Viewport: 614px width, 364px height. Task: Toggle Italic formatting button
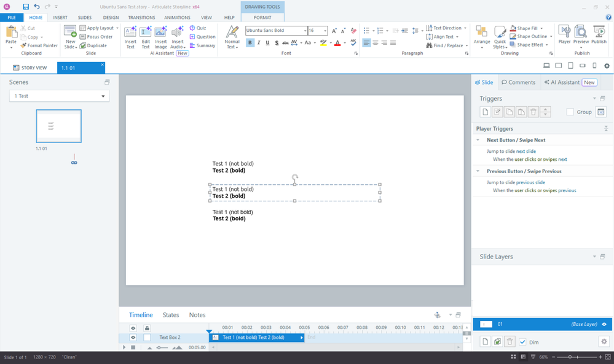tap(259, 42)
